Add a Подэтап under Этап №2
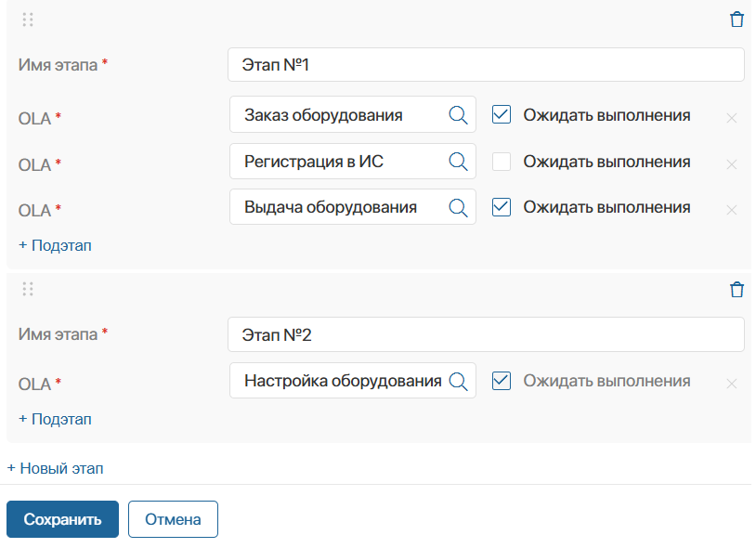756x548 pixels. (55, 419)
